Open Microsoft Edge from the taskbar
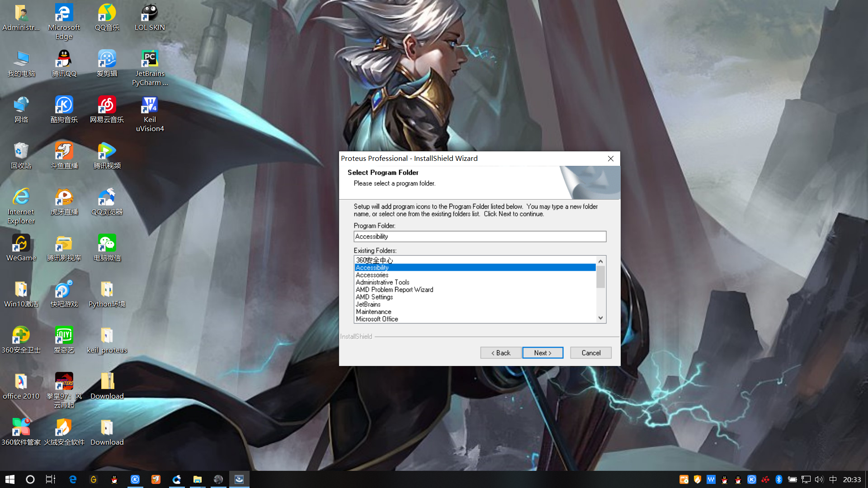Image resolution: width=868 pixels, height=488 pixels. pyautogui.click(x=72, y=479)
